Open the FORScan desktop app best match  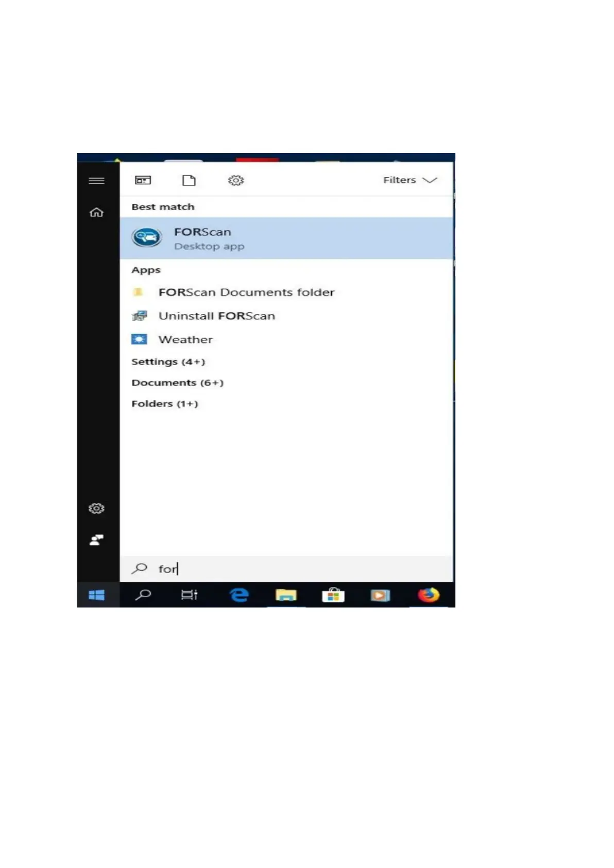[x=286, y=238]
